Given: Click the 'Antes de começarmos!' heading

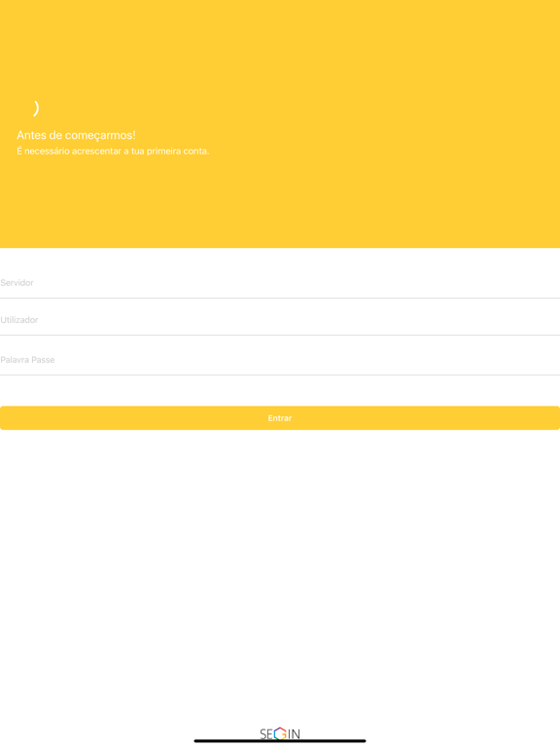Looking at the screenshot, I should [x=76, y=135].
